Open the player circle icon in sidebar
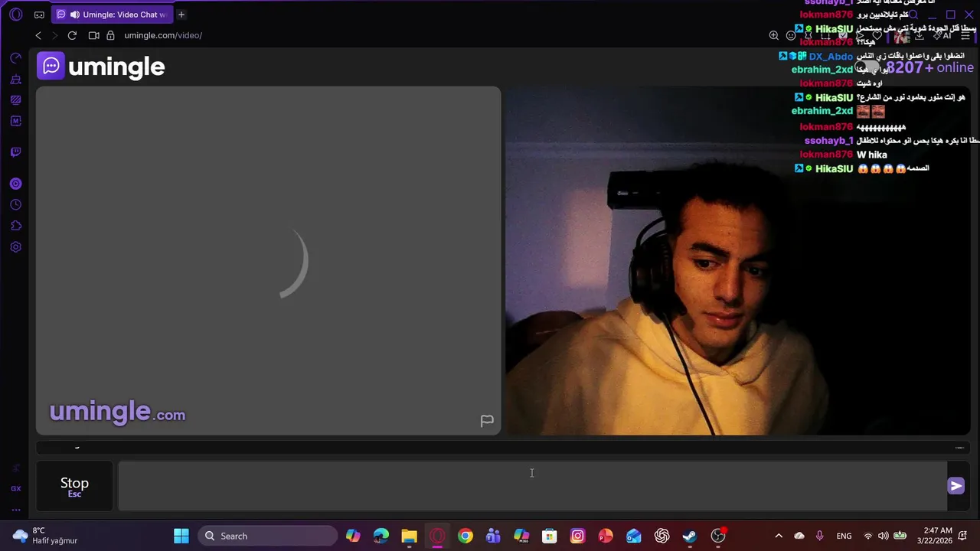The image size is (980, 551). (x=15, y=184)
